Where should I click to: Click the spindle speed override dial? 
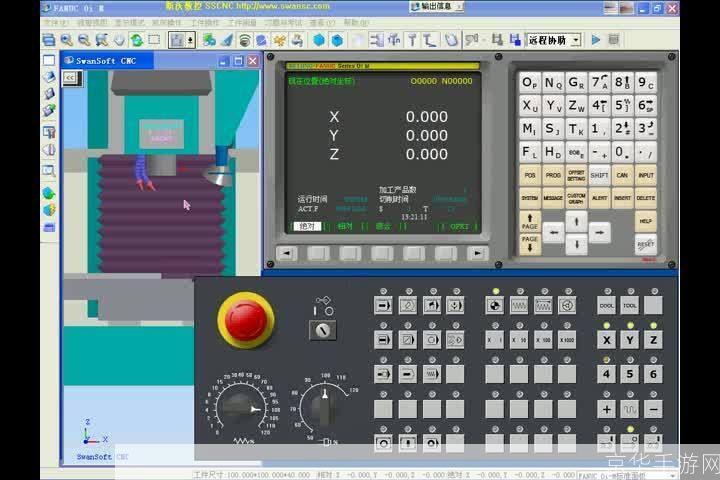(x=324, y=407)
